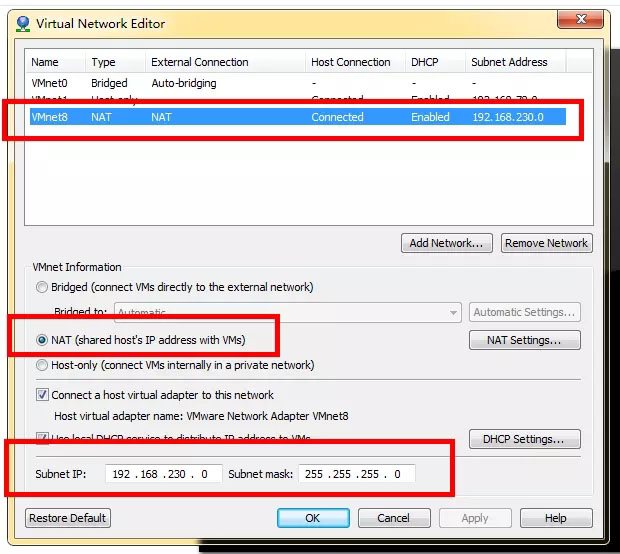
Task: Select the Bridged radio button
Action: click(x=42, y=287)
